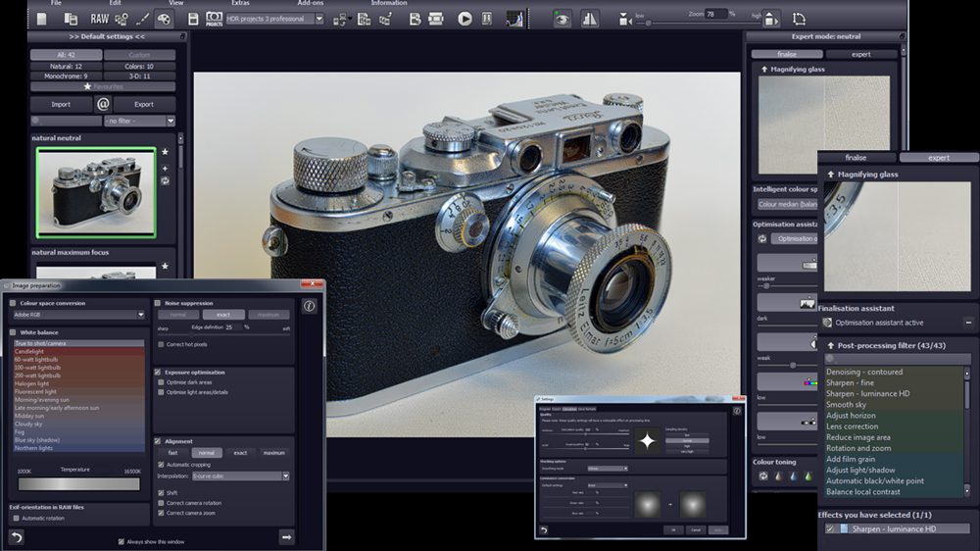Click the Export button
Image resolution: width=980 pixels, height=551 pixels.
[144, 105]
